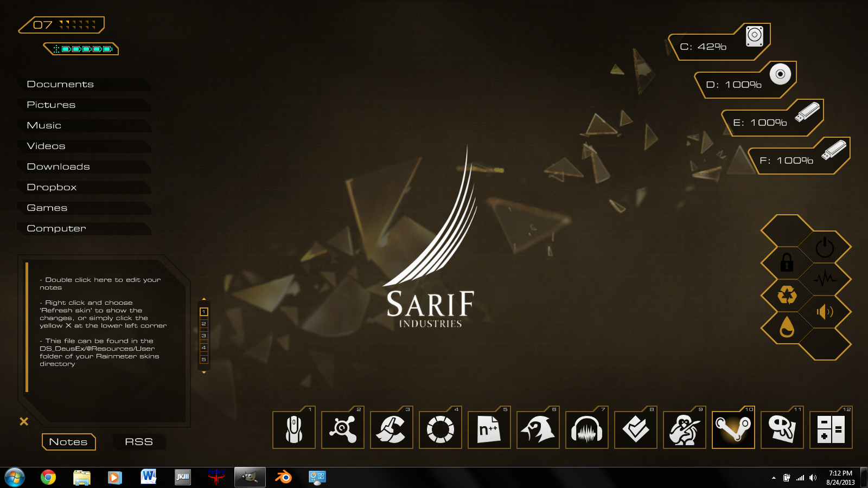Launch the headphones audio app numbered 7

tap(587, 429)
